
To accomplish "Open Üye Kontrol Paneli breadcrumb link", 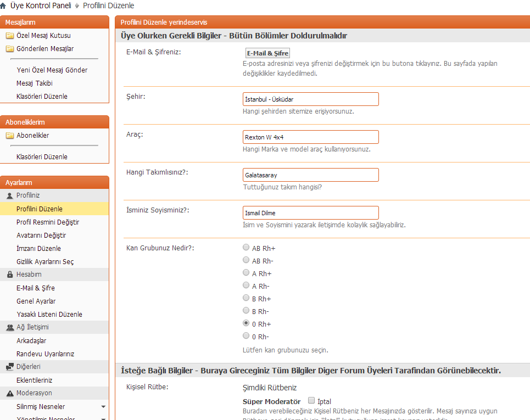I will (41, 5).
